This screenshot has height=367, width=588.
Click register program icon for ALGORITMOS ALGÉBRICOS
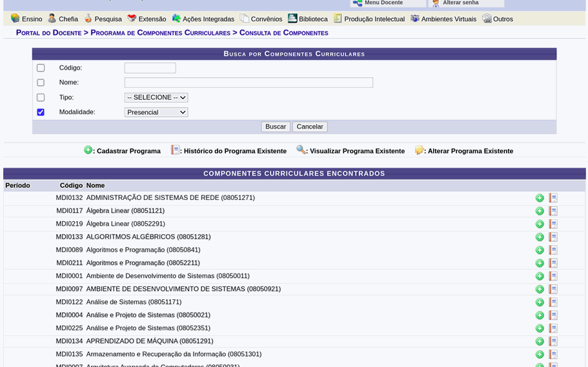tap(540, 237)
